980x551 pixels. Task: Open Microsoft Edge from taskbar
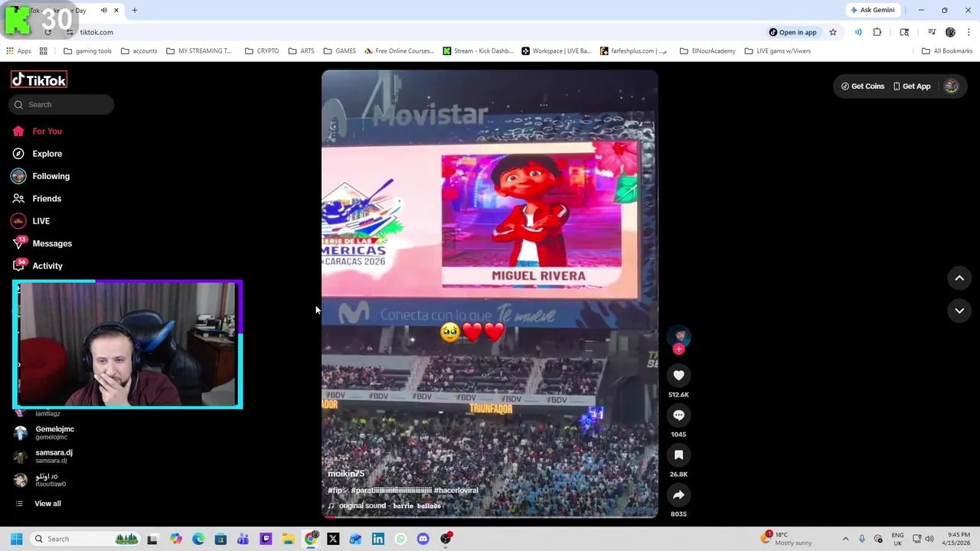pyautogui.click(x=198, y=539)
